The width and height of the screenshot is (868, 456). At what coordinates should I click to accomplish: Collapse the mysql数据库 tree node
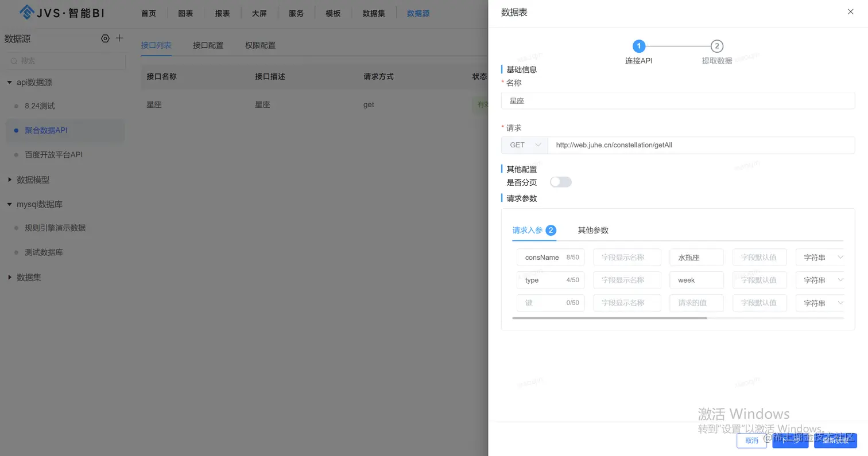9,204
